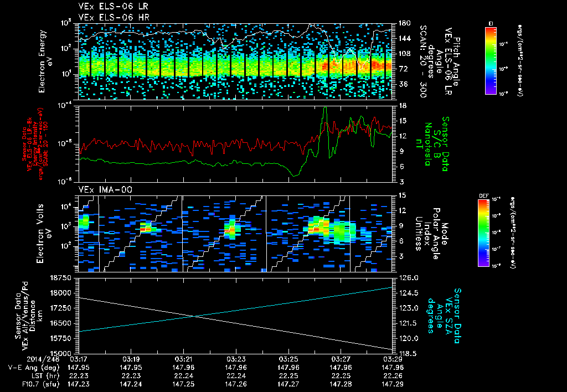567x392 pixels.
Task: Click the 126.0 degrees SZA tick label
Action: click(x=409, y=278)
